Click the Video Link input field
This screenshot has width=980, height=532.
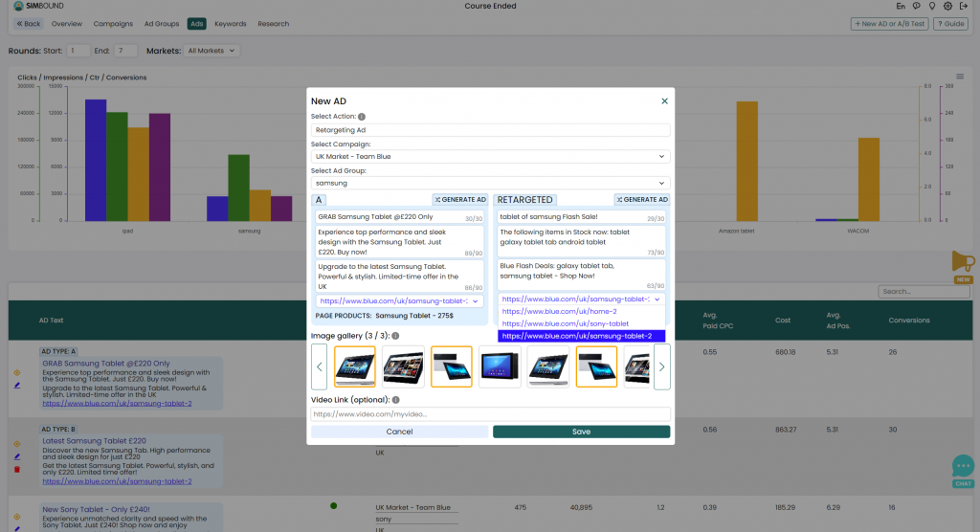pos(490,414)
